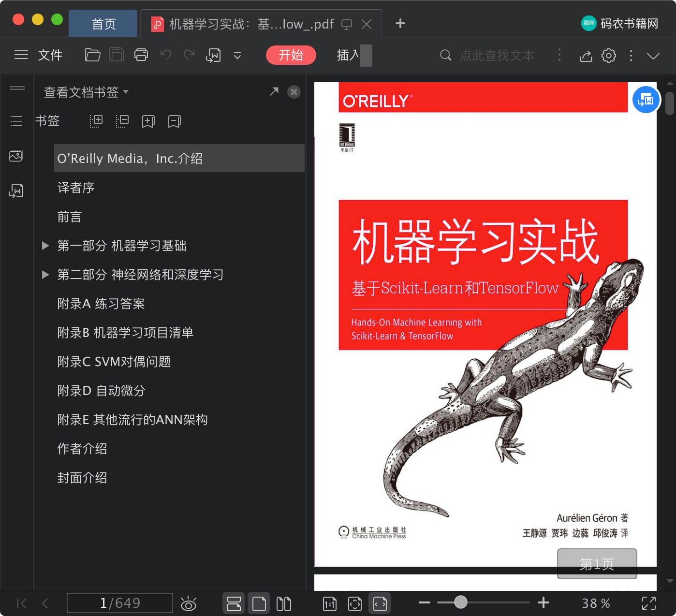This screenshot has height=616, width=676.
Task: Toggle the bookmark list sidebar icon
Action: click(x=16, y=121)
